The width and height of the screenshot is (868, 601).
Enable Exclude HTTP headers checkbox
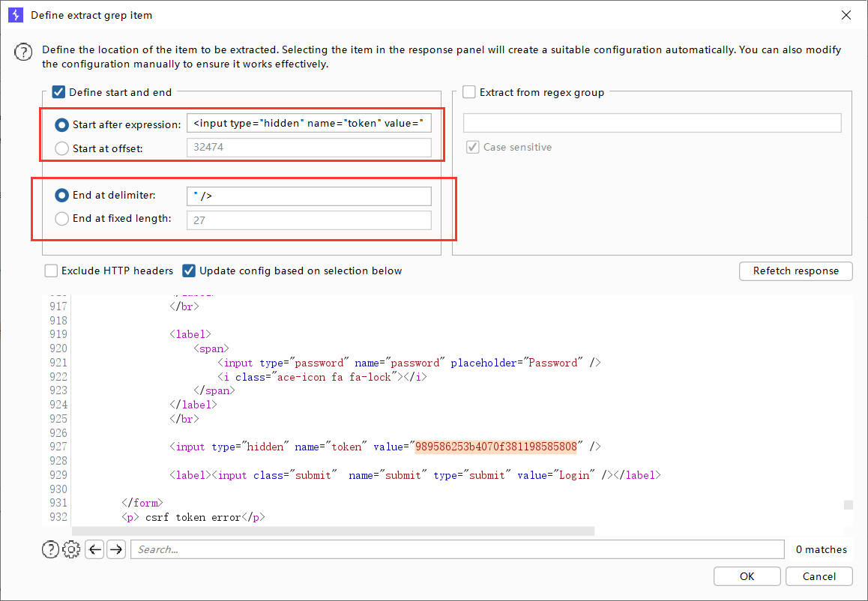click(x=51, y=271)
